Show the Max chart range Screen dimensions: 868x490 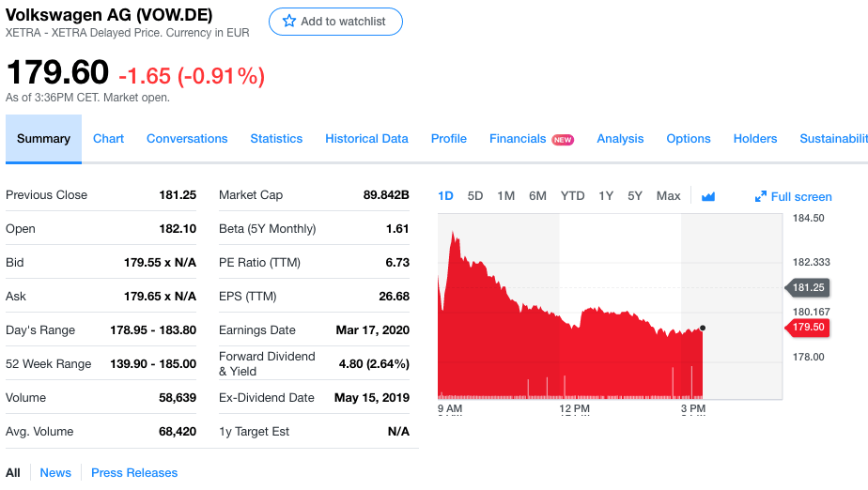668,196
